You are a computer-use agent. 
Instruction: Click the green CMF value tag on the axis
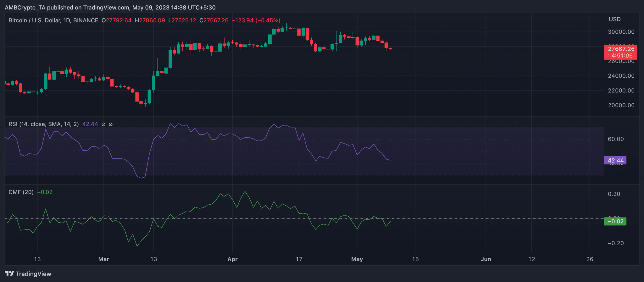pyautogui.click(x=615, y=221)
